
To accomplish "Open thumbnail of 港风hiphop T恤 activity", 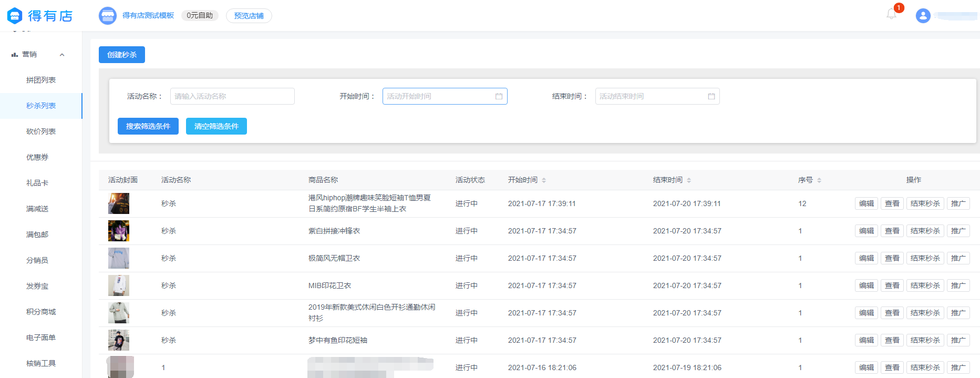I will pos(119,203).
